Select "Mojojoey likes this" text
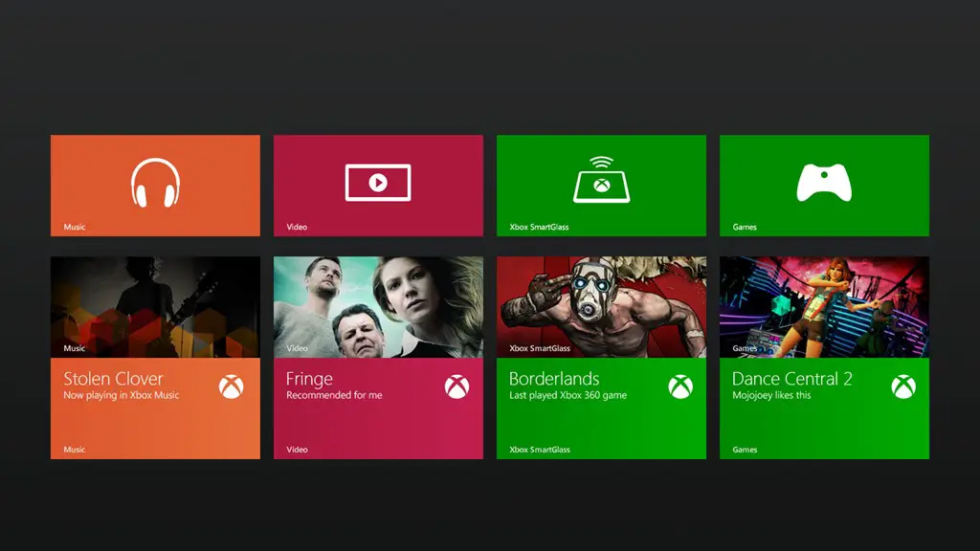Screen dimensions: 980x551 click(x=772, y=395)
